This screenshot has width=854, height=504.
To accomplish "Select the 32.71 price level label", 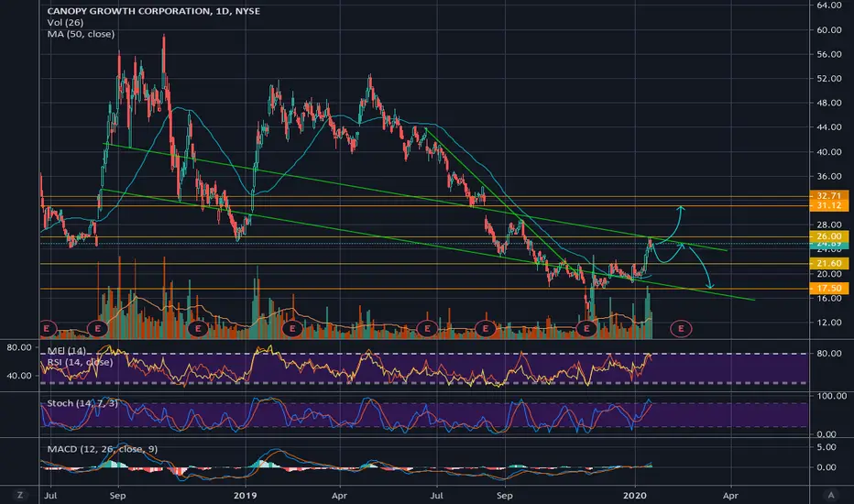I will click(828, 195).
